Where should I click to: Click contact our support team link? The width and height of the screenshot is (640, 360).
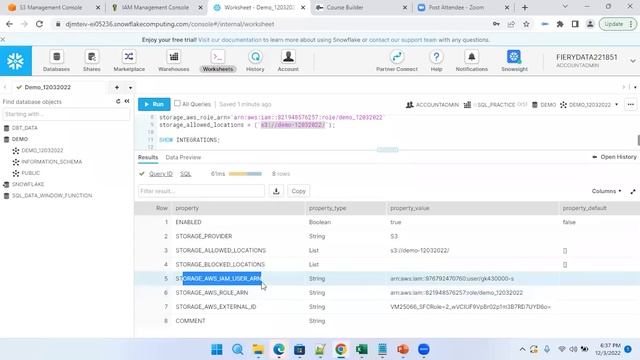tap(403, 40)
